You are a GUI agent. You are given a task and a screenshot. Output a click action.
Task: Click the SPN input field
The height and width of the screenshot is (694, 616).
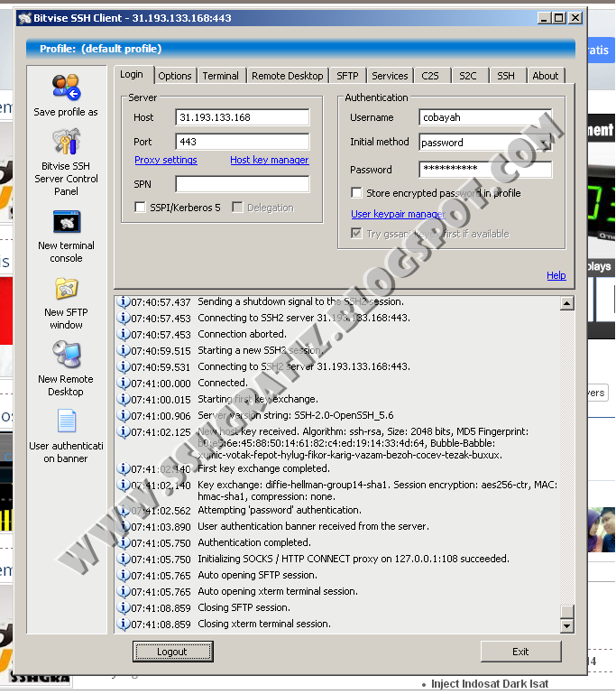click(243, 184)
